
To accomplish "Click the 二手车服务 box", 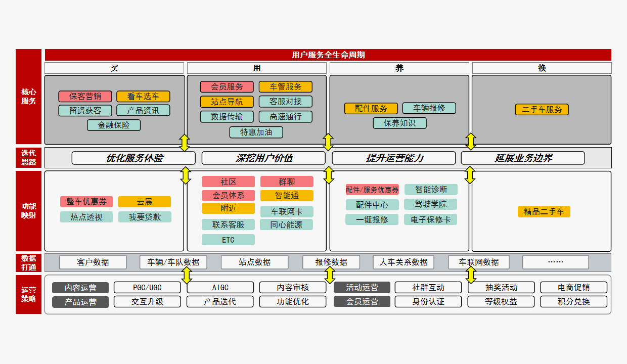I will pyautogui.click(x=542, y=110).
